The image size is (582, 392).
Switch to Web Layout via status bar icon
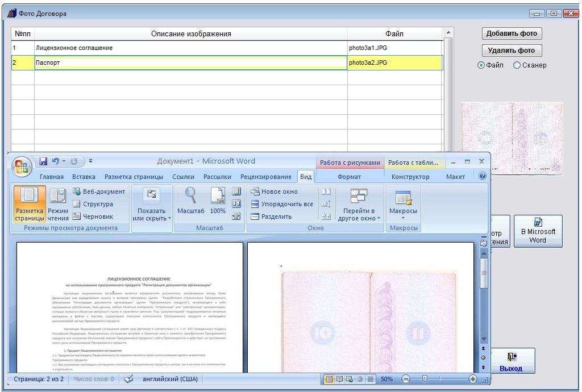[350, 379]
